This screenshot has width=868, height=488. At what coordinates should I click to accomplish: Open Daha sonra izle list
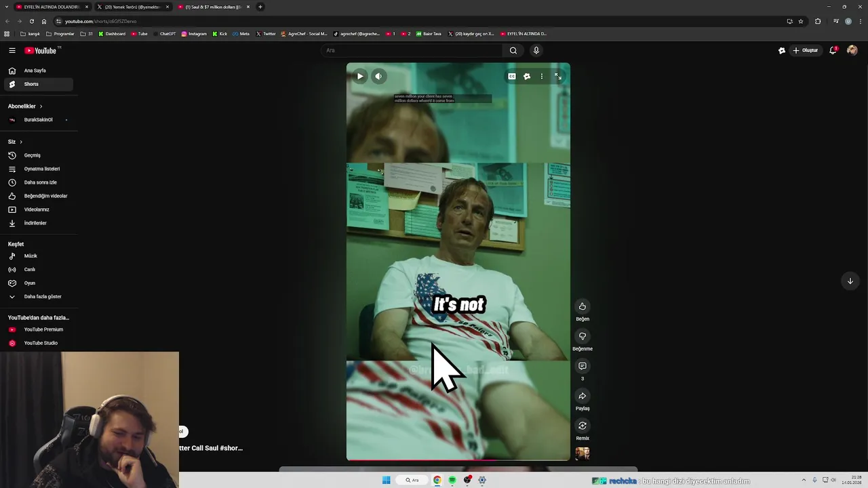[x=39, y=182]
